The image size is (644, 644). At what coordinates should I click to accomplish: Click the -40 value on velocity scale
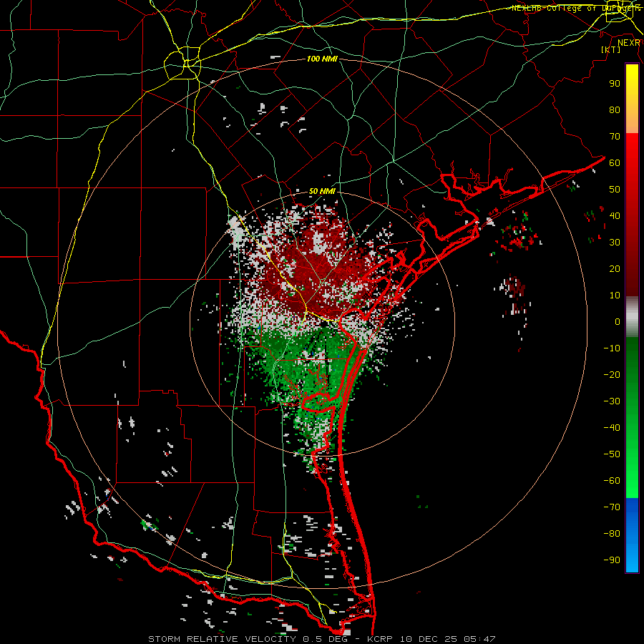pos(612,428)
